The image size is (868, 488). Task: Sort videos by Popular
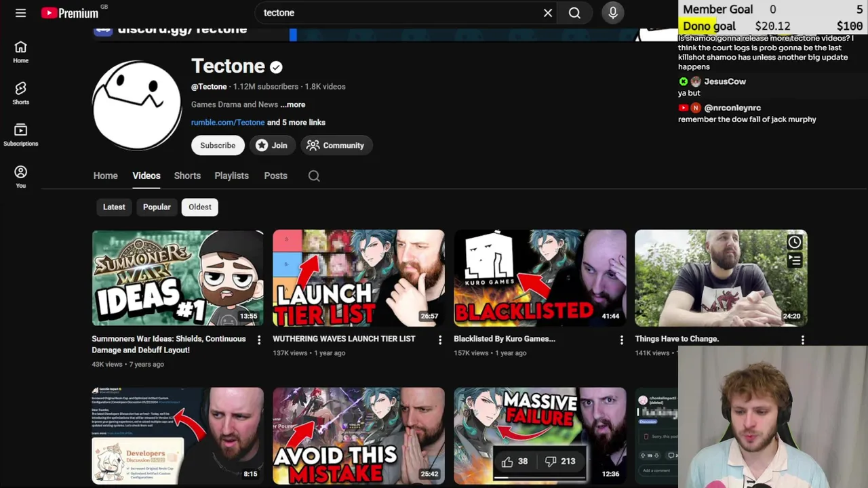point(157,207)
